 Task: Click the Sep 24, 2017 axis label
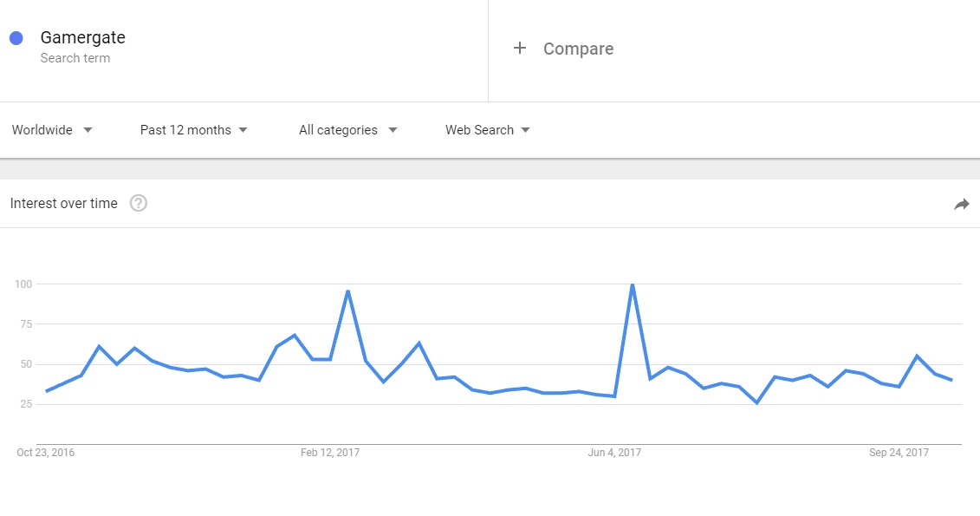point(899,452)
